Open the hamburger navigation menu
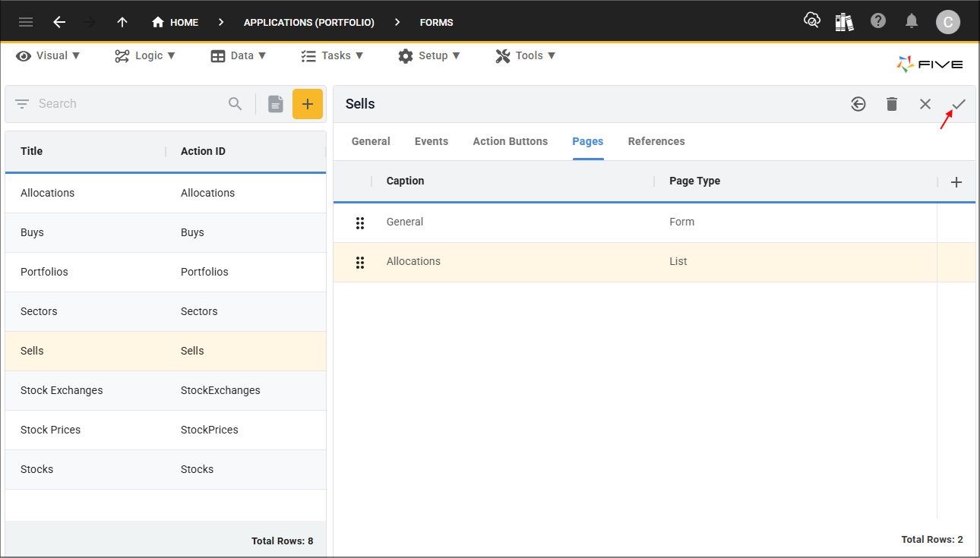Screen dimensions: 980x558 tap(26, 22)
